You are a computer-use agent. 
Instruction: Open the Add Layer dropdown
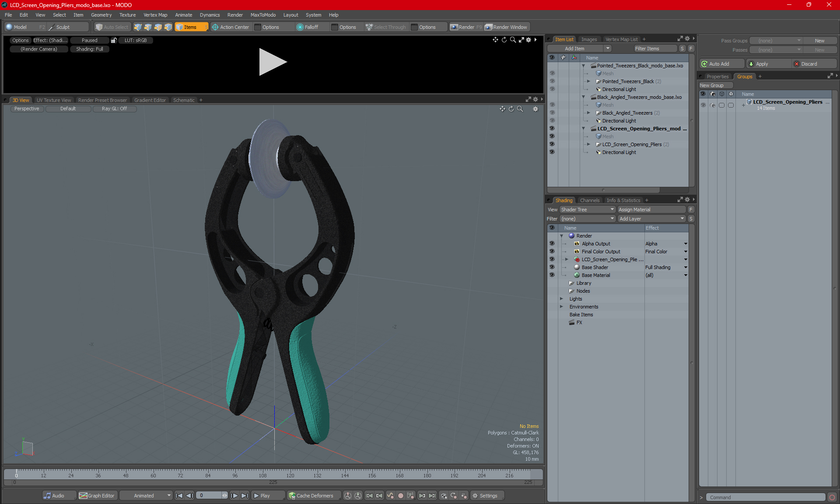pos(651,219)
